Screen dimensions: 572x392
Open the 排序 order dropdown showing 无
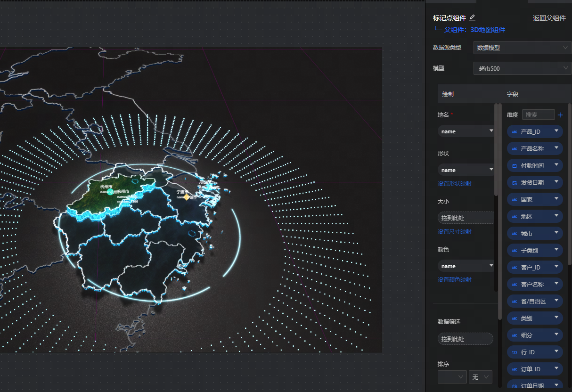pyautogui.click(x=480, y=377)
